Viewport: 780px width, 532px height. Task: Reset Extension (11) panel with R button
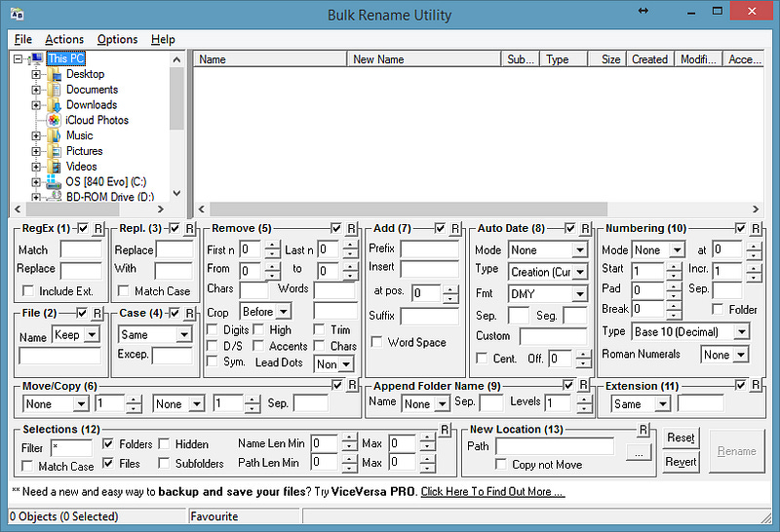coord(756,385)
